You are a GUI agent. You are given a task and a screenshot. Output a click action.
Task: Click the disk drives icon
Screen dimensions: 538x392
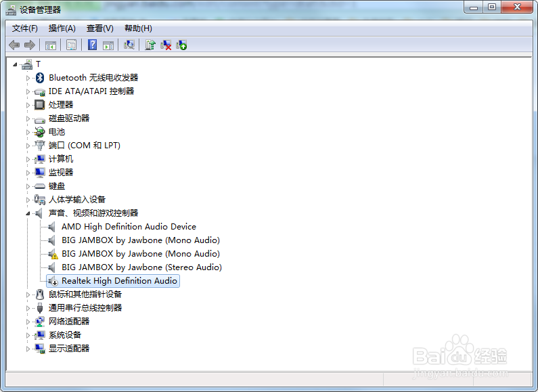coord(40,119)
